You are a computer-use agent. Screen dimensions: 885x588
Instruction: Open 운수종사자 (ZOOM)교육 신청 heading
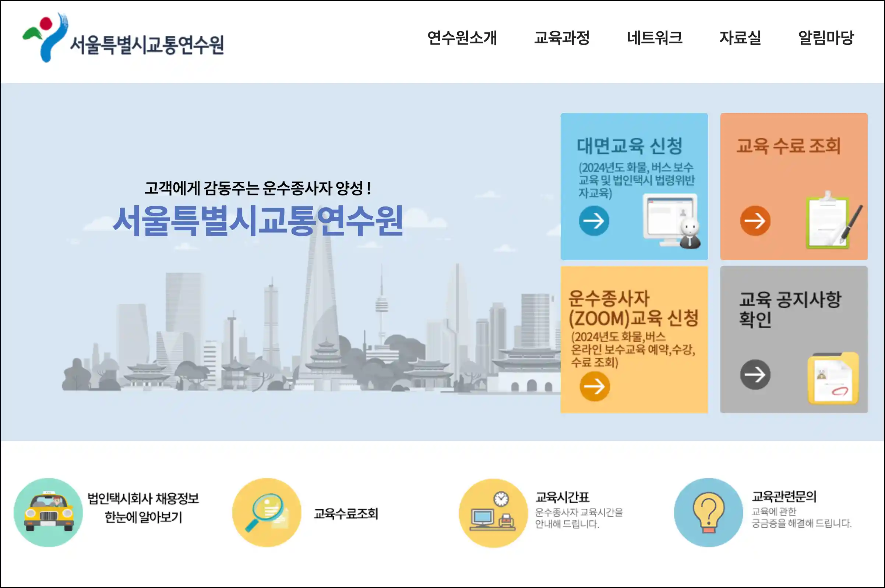click(x=633, y=309)
